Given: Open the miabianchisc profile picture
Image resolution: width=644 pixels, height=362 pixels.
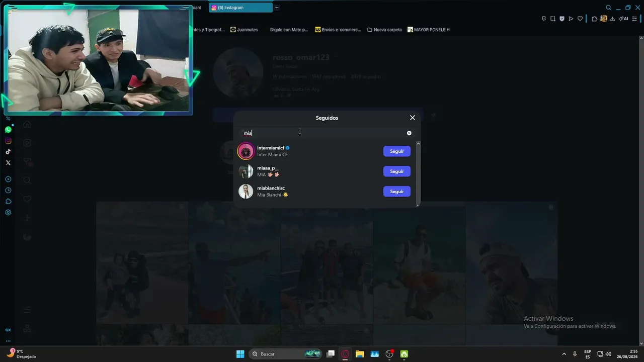Looking at the screenshot, I should click(246, 192).
